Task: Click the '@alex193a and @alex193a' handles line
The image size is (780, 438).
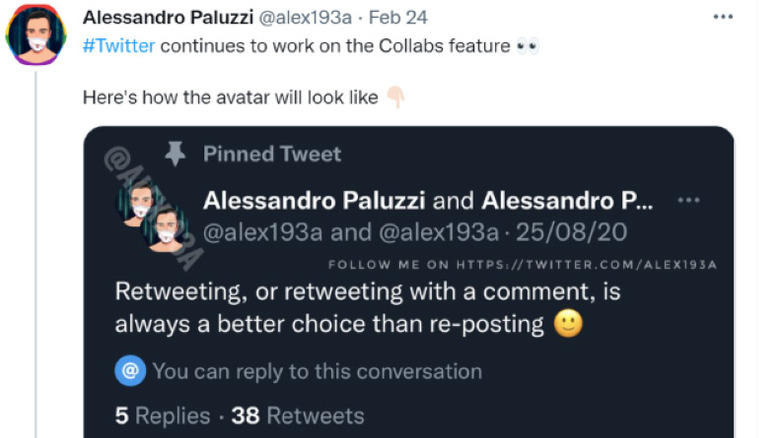Action: coord(350,232)
